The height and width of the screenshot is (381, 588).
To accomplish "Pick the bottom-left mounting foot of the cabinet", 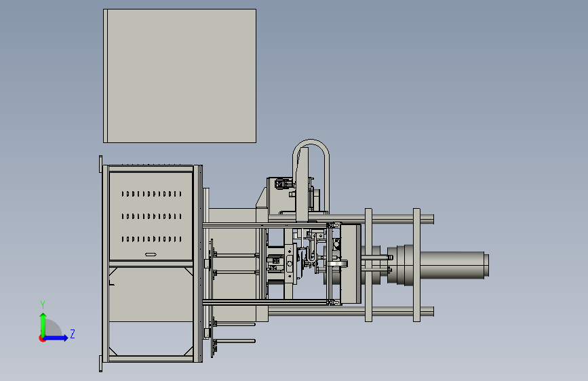I will 100,364.
